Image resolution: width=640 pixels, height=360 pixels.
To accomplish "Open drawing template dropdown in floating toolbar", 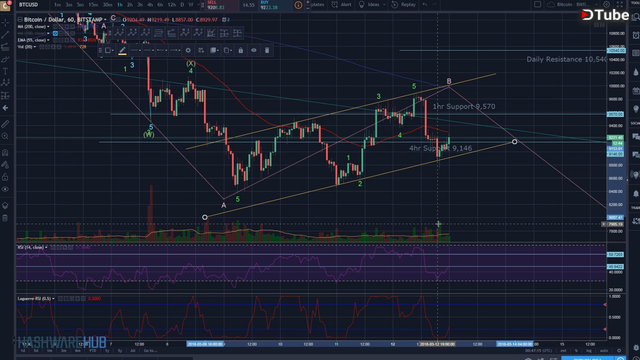I will coord(109,50).
